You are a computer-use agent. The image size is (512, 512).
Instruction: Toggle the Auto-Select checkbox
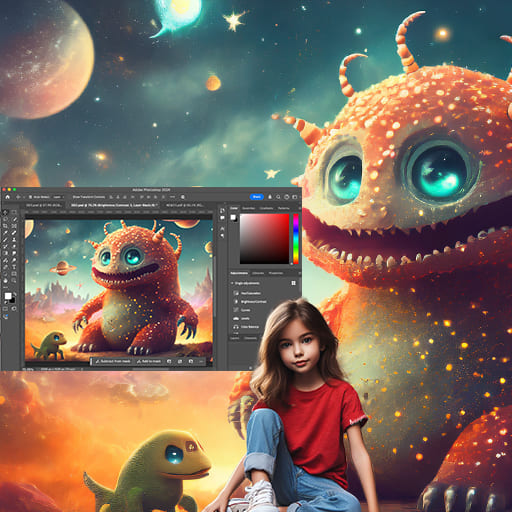pyautogui.click(x=30, y=197)
